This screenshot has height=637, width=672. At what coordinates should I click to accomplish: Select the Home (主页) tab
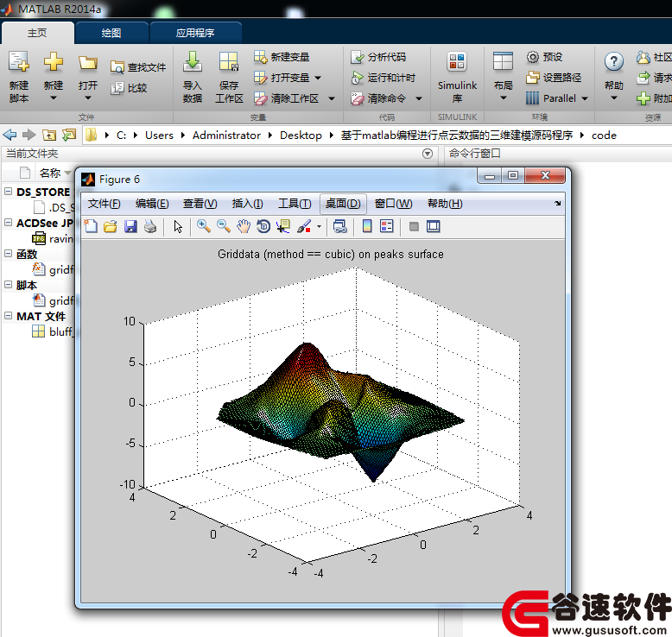pos(37,33)
